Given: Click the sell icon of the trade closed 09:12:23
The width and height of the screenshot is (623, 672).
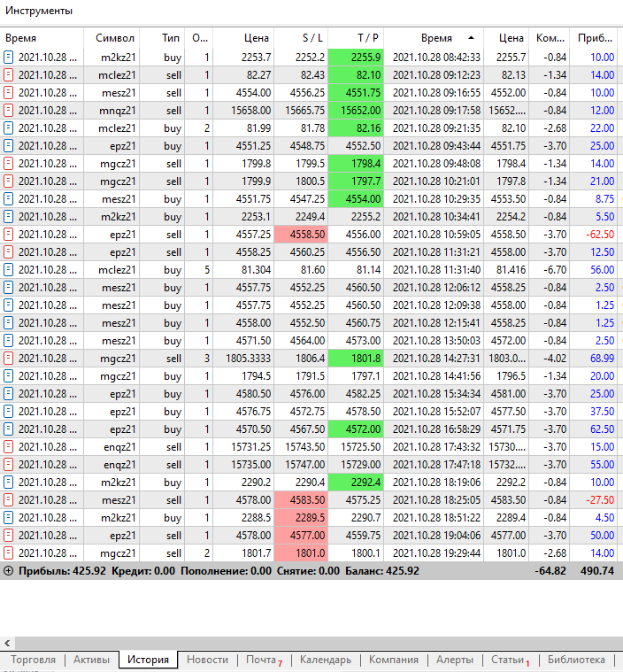Looking at the screenshot, I should tap(8, 75).
